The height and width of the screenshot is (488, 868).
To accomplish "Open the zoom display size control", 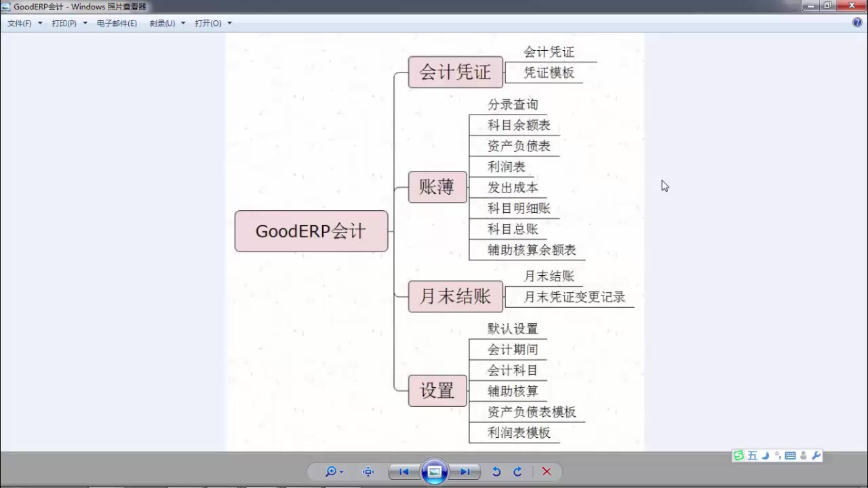I will (334, 472).
